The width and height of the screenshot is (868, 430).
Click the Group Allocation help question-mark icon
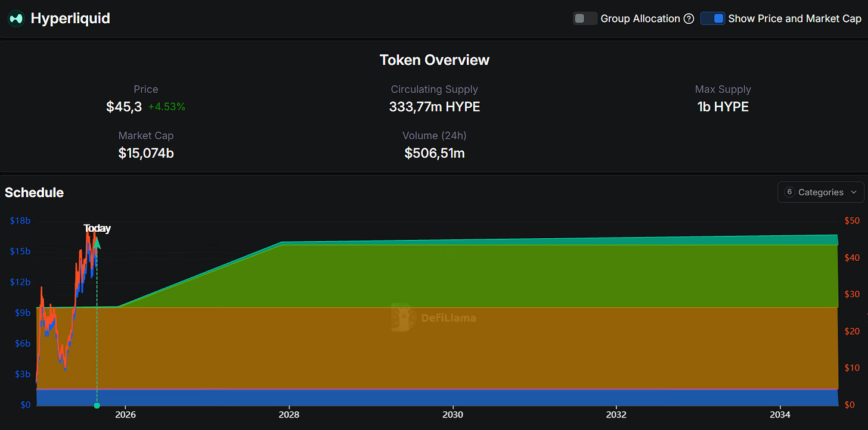click(x=689, y=18)
